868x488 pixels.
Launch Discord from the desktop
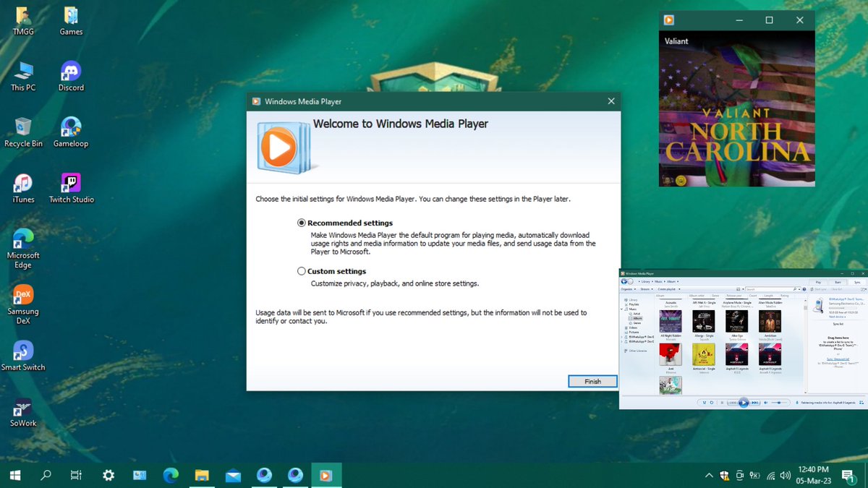pyautogui.click(x=71, y=77)
